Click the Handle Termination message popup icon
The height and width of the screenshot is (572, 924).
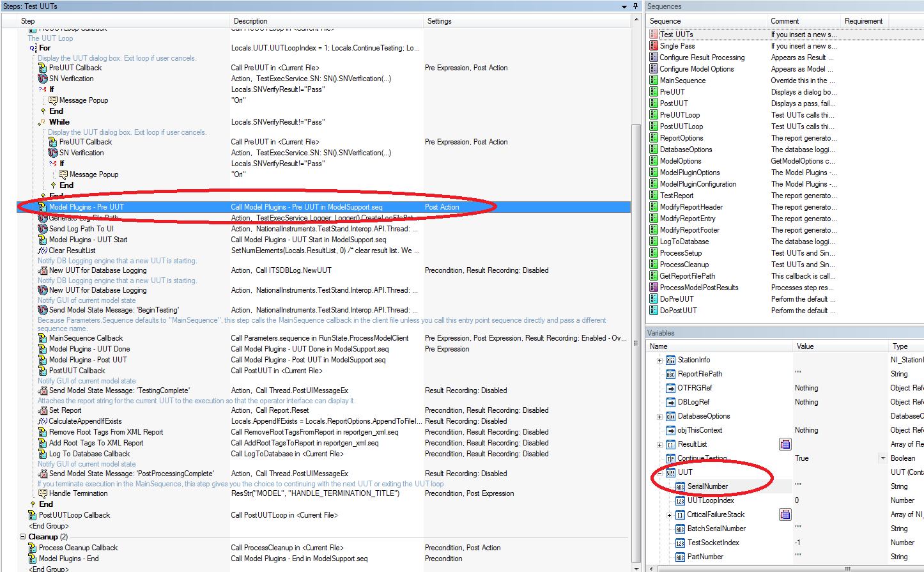pyautogui.click(x=43, y=493)
